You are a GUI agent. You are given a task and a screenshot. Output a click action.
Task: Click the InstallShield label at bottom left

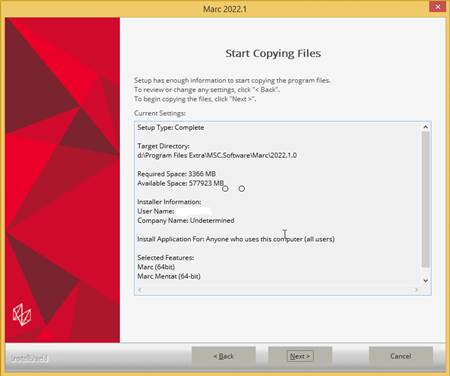(x=29, y=358)
